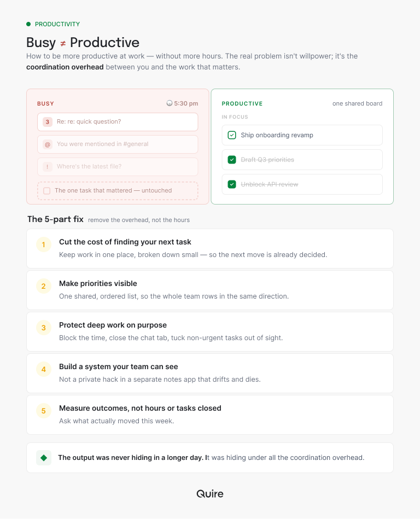Uncheck the Draft Q3 priorities checkbox
420x519 pixels.
click(x=232, y=160)
